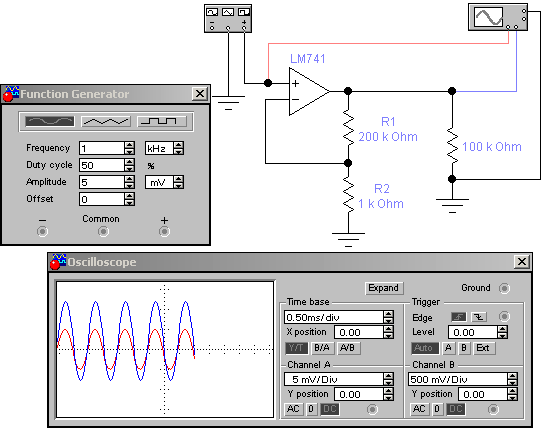Image resolution: width=548 pixels, height=432 pixels.
Task: Expand the oscilloscope display
Action: click(x=384, y=288)
